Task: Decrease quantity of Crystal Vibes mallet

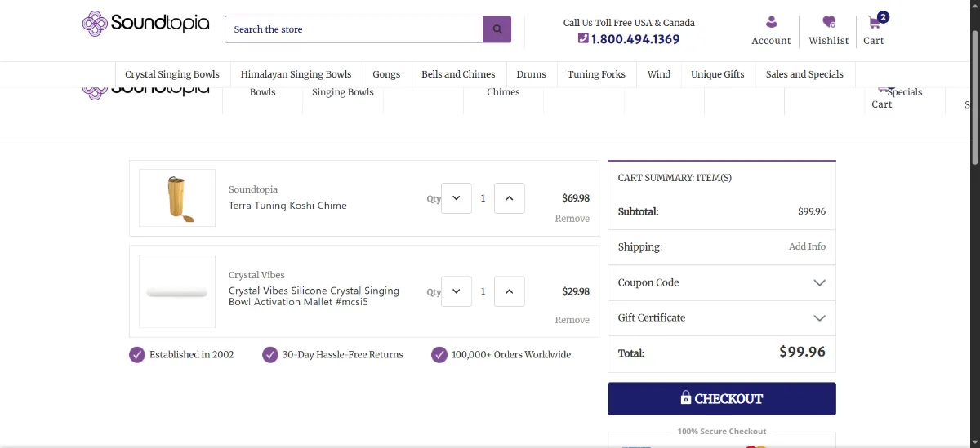Action: tap(457, 291)
